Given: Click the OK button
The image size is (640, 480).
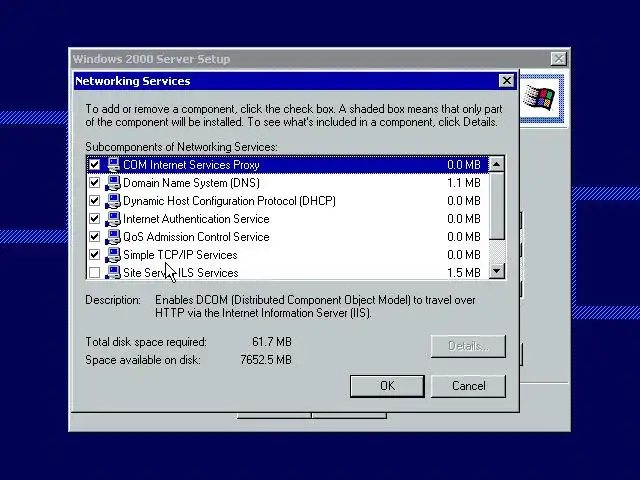Looking at the screenshot, I should [x=387, y=386].
